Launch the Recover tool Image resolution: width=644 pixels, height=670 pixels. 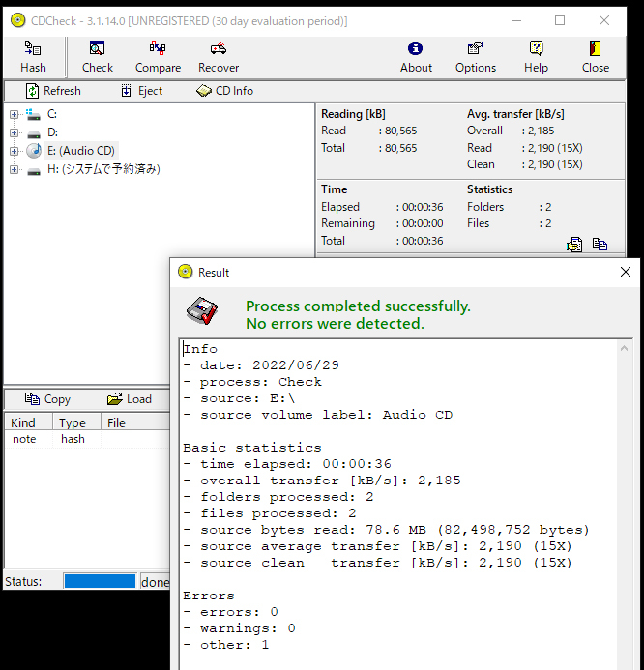pyautogui.click(x=219, y=57)
